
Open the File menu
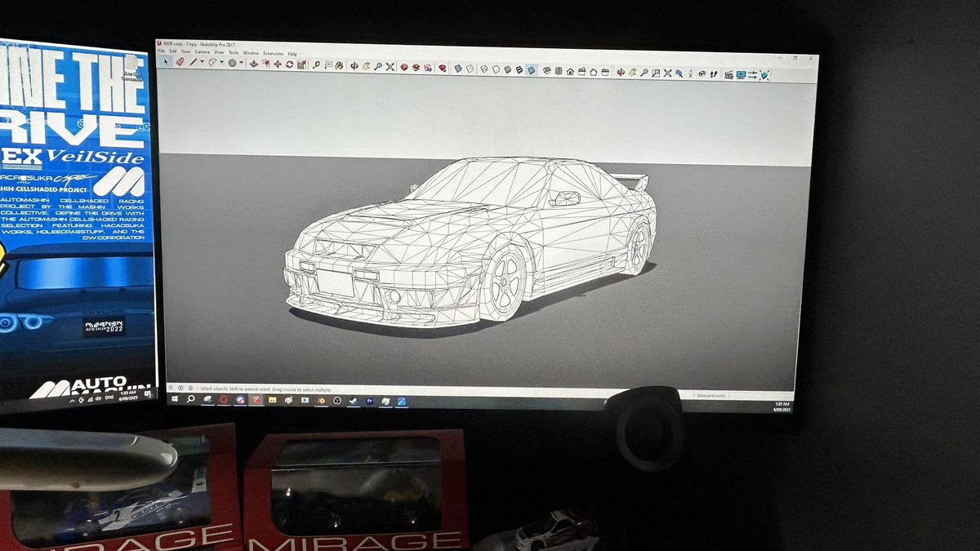pyautogui.click(x=161, y=51)
